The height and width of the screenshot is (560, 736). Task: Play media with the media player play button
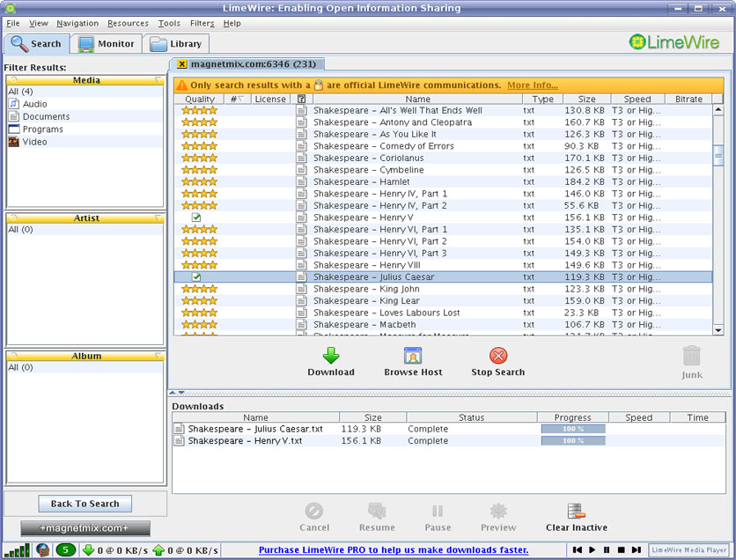592,549
